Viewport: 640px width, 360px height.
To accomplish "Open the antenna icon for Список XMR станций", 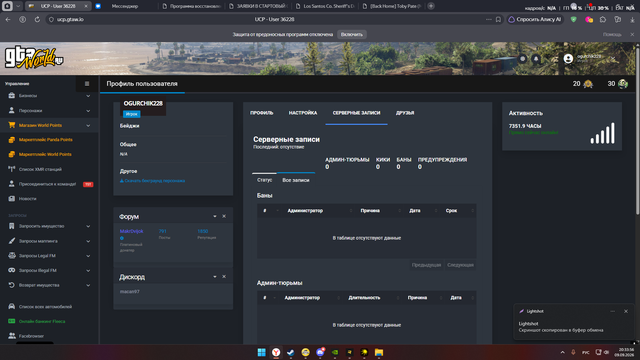I will [x=11, y=169].
